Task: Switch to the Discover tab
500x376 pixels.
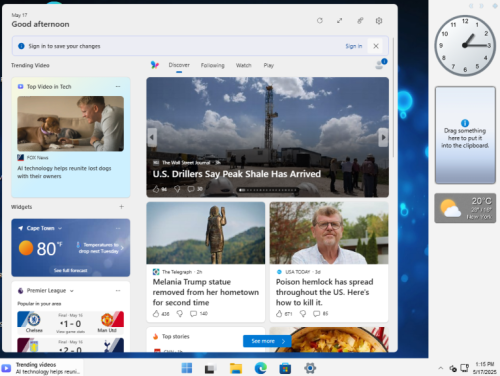Action: click(179, 65)
